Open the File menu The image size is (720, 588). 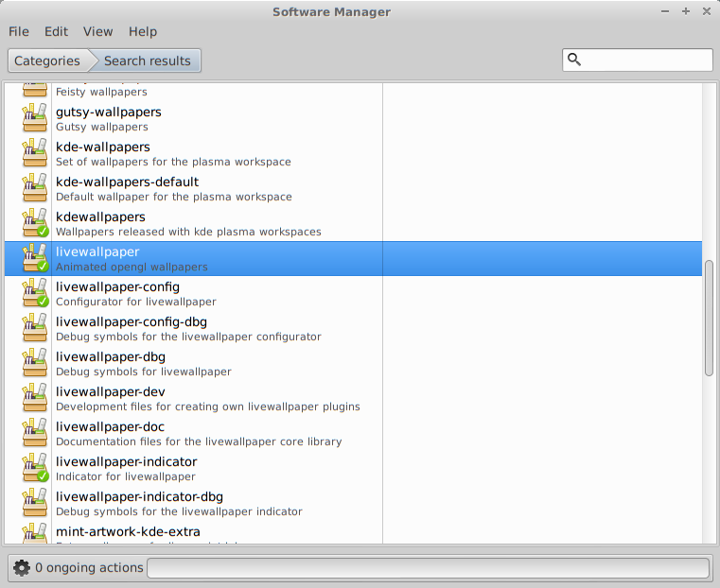point(19,31)
